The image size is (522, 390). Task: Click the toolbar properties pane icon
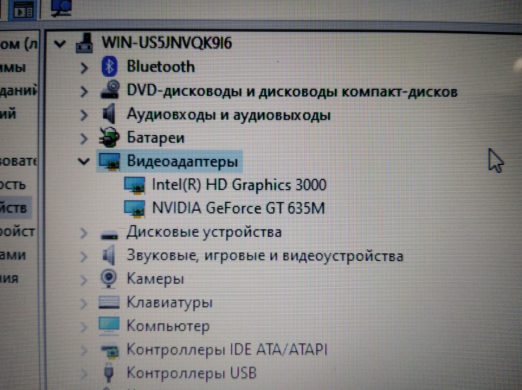[x=24, y=10]
